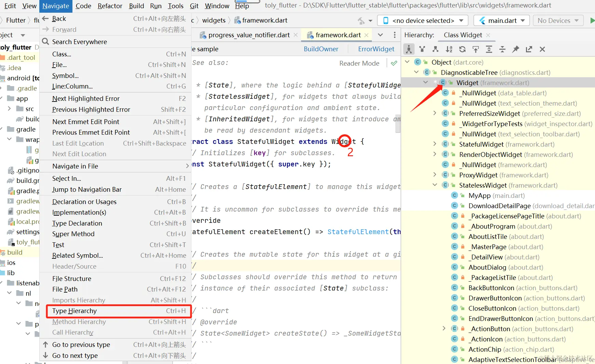Switch to Subtypes Hierarchy icon

[435, 49]
